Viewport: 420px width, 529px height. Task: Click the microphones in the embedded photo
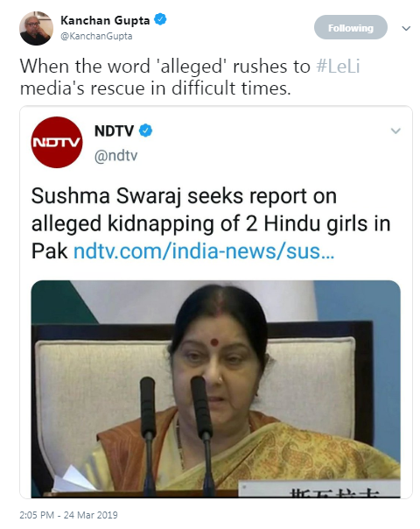point(175,436)
